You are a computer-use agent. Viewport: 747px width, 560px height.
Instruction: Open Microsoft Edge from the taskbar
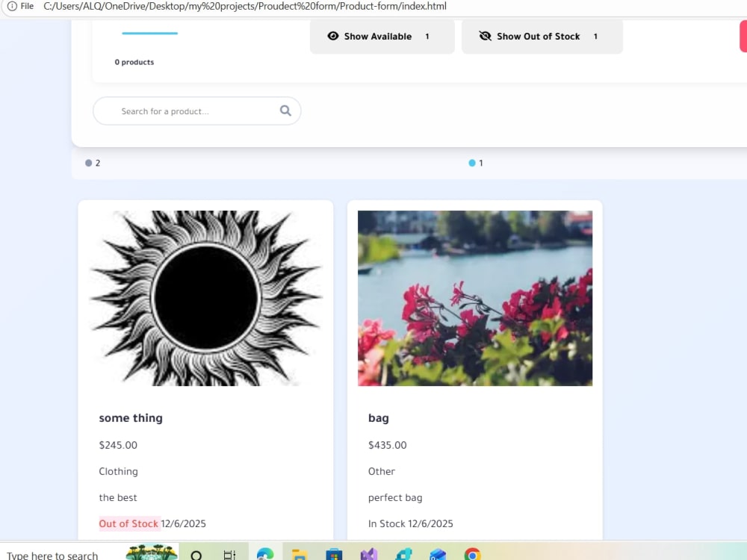pos(265,555)
